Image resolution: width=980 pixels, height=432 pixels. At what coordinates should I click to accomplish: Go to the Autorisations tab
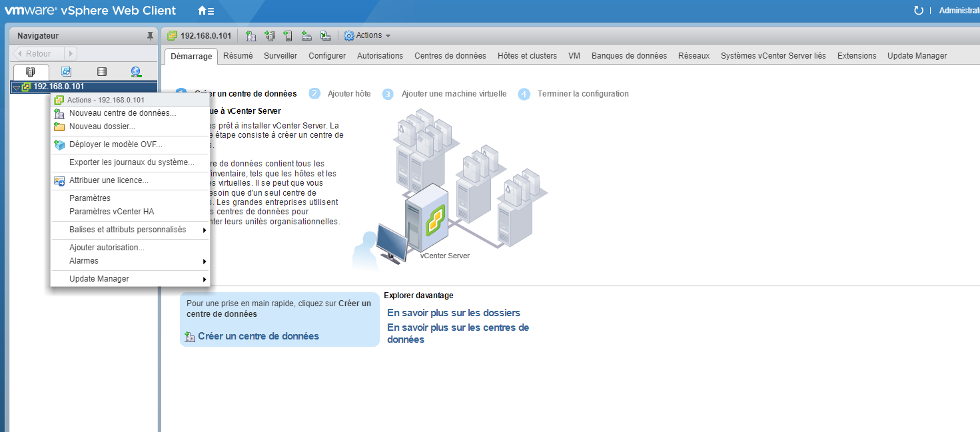point(380,56)
